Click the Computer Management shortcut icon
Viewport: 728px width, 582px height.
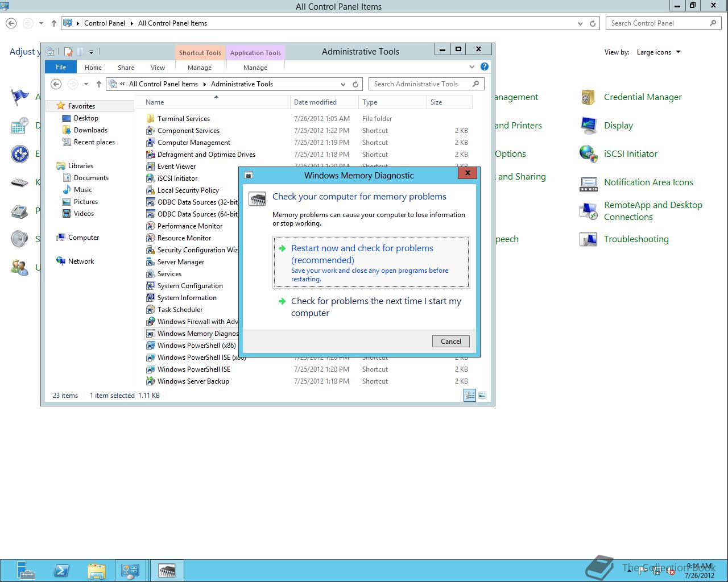[x=150, y=142]
